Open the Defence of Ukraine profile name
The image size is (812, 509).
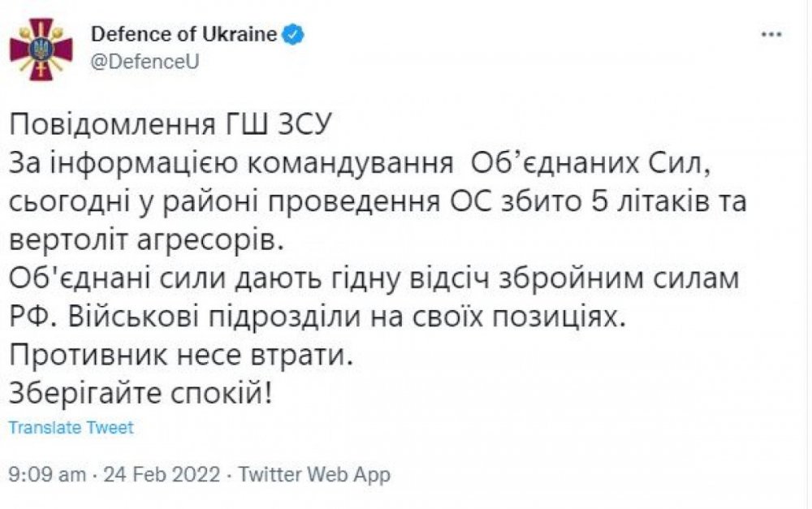click(184, 34)
